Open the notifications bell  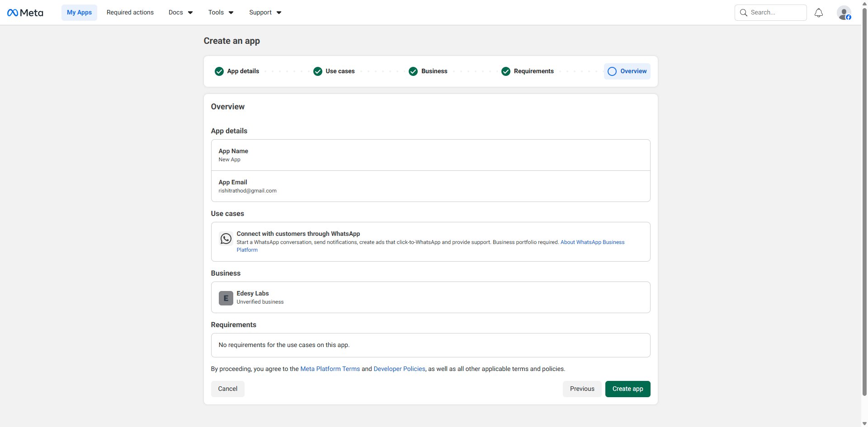(819, 13)
